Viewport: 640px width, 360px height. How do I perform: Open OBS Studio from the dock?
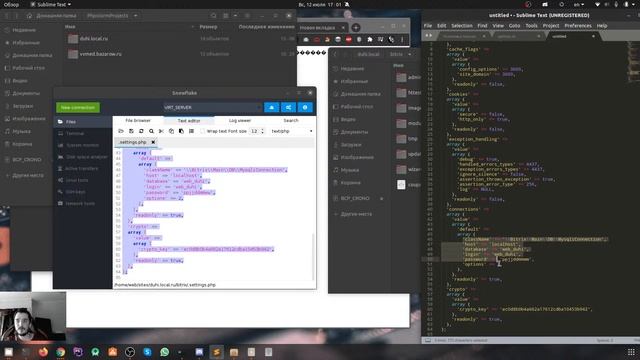[130, 352]
